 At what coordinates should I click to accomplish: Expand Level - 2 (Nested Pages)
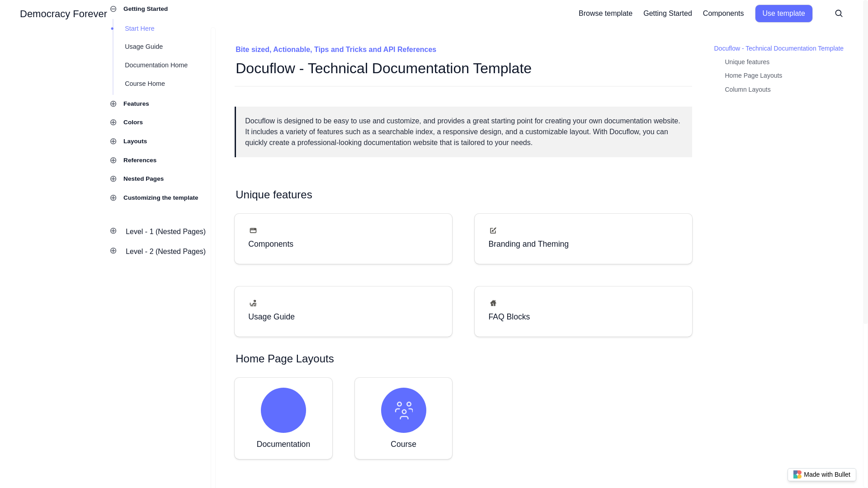pyautogui.click(x=113, y=251)
